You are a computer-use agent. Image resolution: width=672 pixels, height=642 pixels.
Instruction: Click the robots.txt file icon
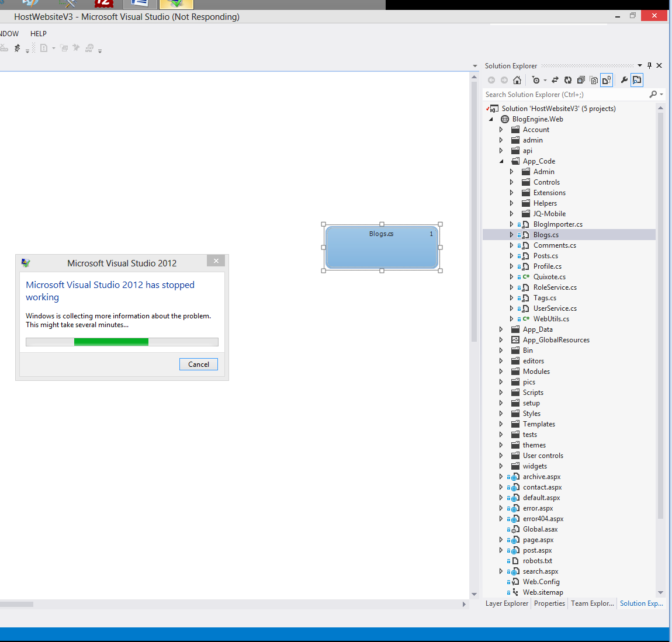point(515,561)
